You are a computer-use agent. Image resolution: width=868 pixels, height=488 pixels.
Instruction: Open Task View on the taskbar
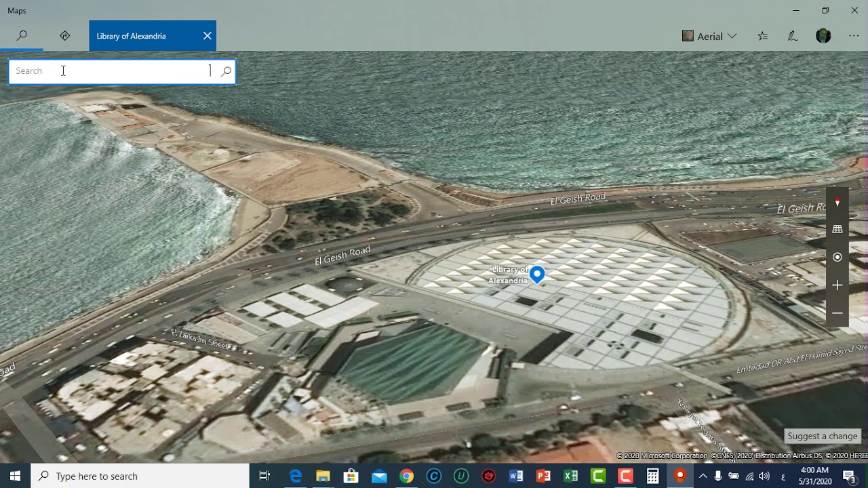point(264,476)
